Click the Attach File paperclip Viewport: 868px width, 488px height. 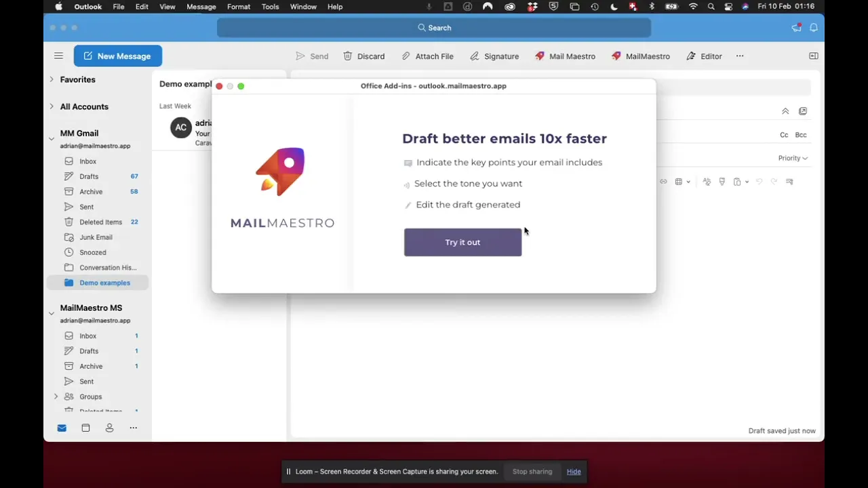coord(406,56)
